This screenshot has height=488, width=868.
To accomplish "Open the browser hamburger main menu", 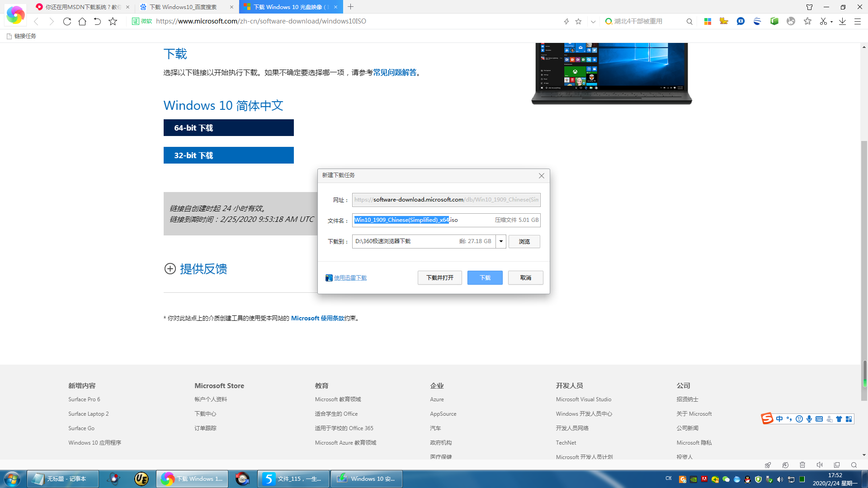I will 857,21.
